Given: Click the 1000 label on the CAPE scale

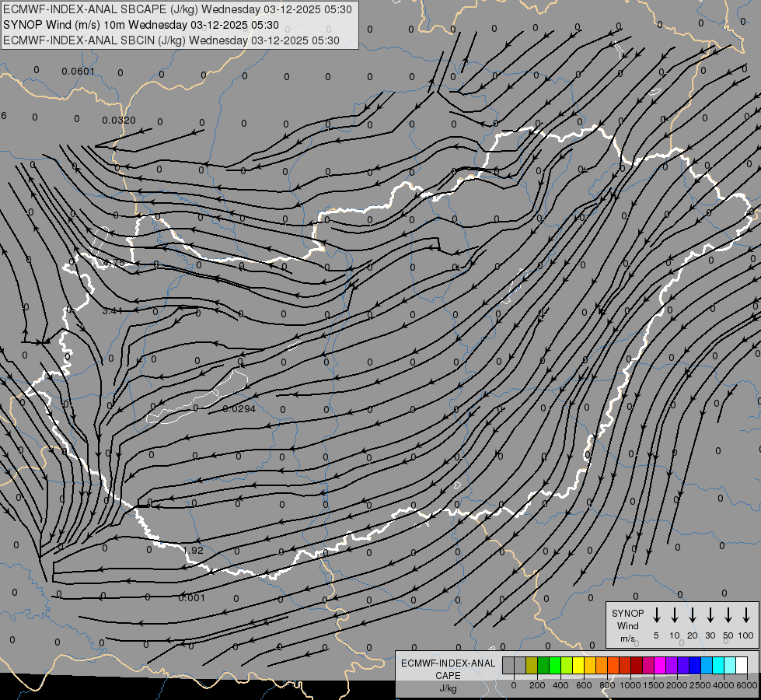Looking at the screenshot, I should (x=630, y=685).
